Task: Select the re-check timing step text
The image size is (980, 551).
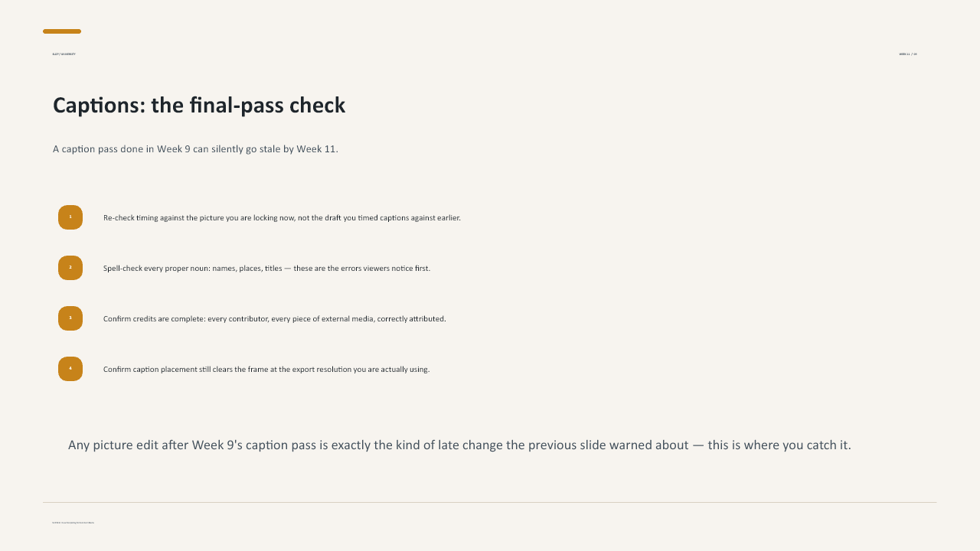Action: pos(282,218)
